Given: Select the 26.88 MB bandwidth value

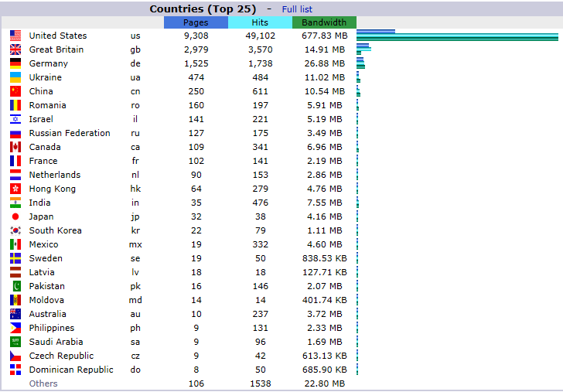Looking at the screenshot, I should (325, 63).
